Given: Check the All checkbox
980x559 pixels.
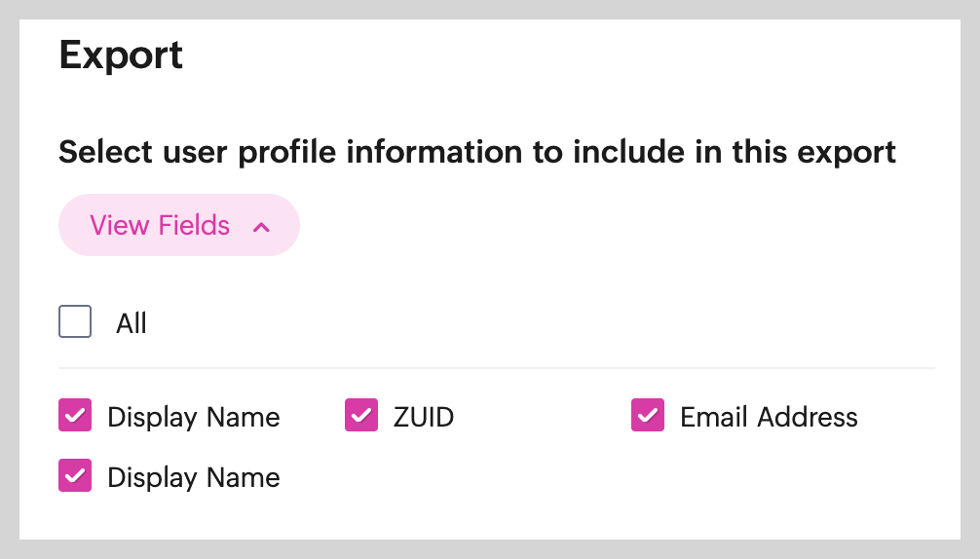Looking at the screenshot, I should tap(75, 322).
